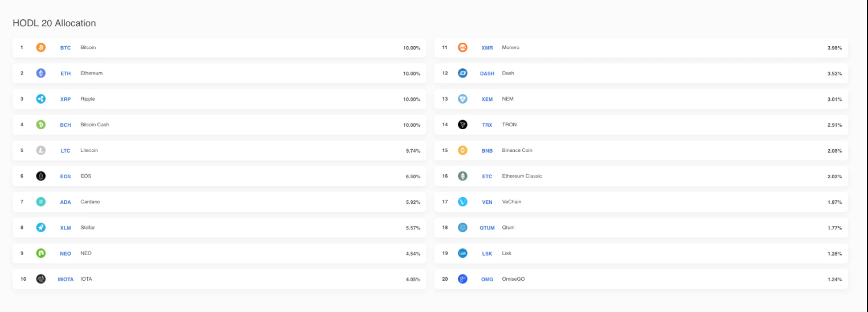
Task: Click the Ethereum Classic coin icon
Action: [x=462, y=176]
